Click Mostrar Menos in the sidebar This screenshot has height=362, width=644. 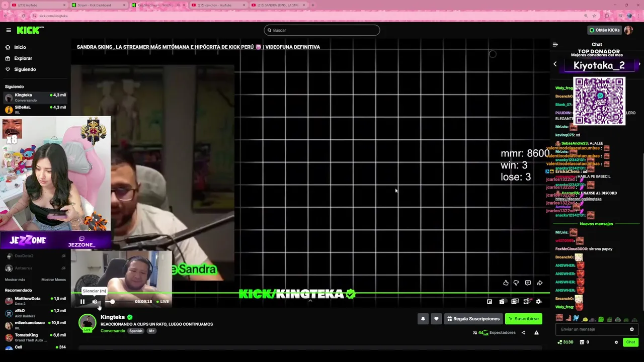pyautogui.click(x=53, y=280)
